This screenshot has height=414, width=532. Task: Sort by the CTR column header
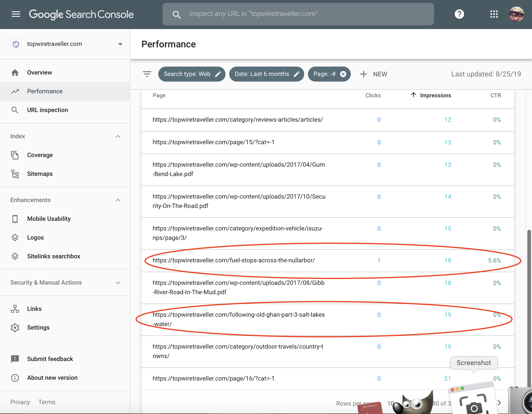pos(496,95)
